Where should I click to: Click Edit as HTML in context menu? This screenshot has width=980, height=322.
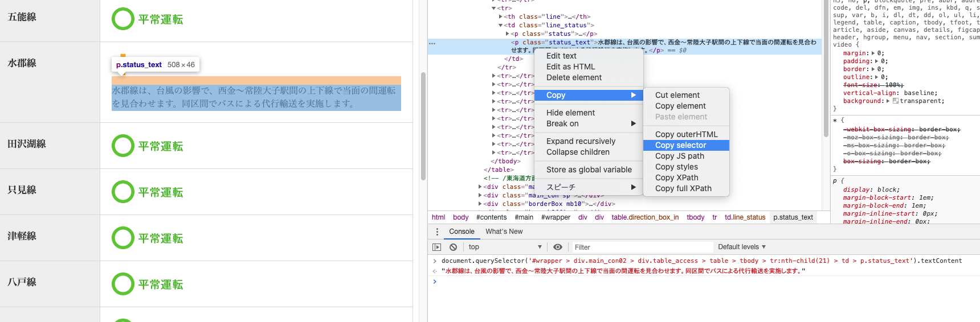pyautogui.click(x=570, y=67)
